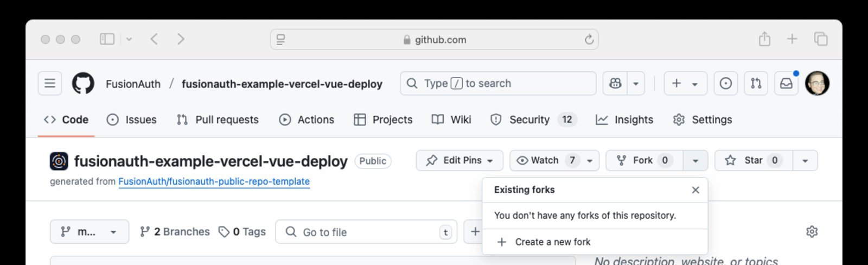Switch to the Actions tab
Viewport: 868px width, 265px height.
point(307,120)
